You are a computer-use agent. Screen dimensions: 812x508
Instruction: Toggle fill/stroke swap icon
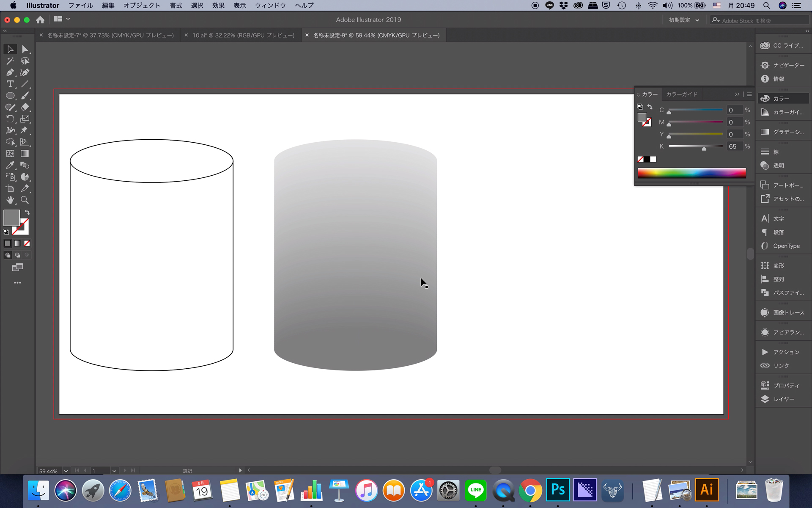click(27, 213)
